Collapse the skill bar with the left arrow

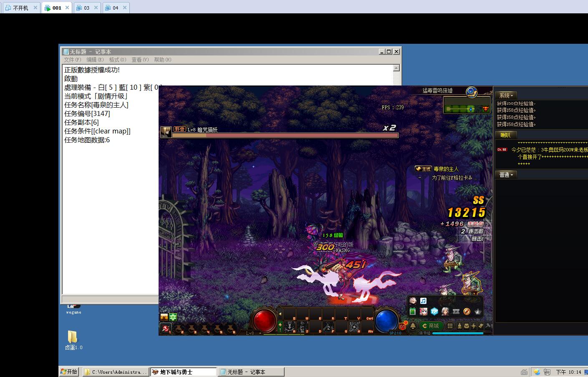280,314
